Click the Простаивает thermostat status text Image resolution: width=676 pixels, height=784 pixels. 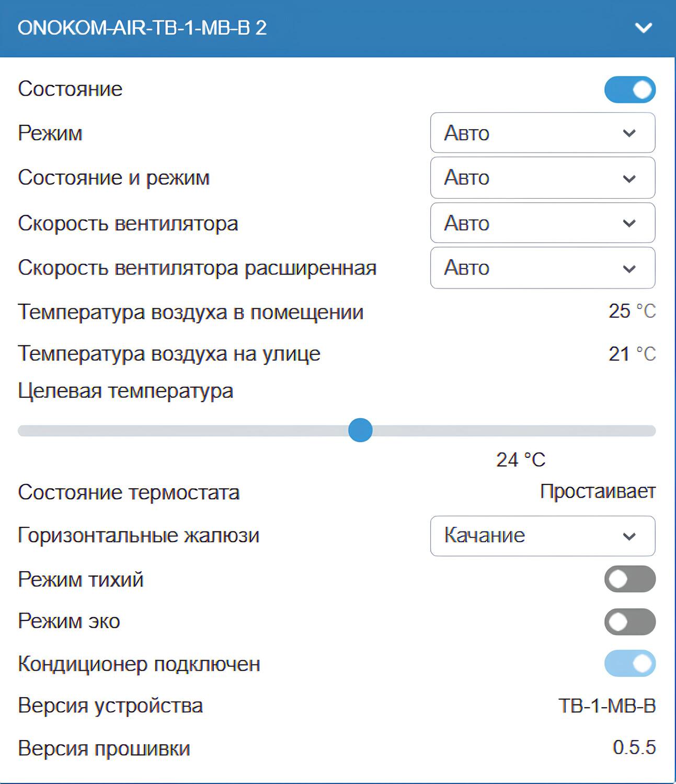pos(598,491)
